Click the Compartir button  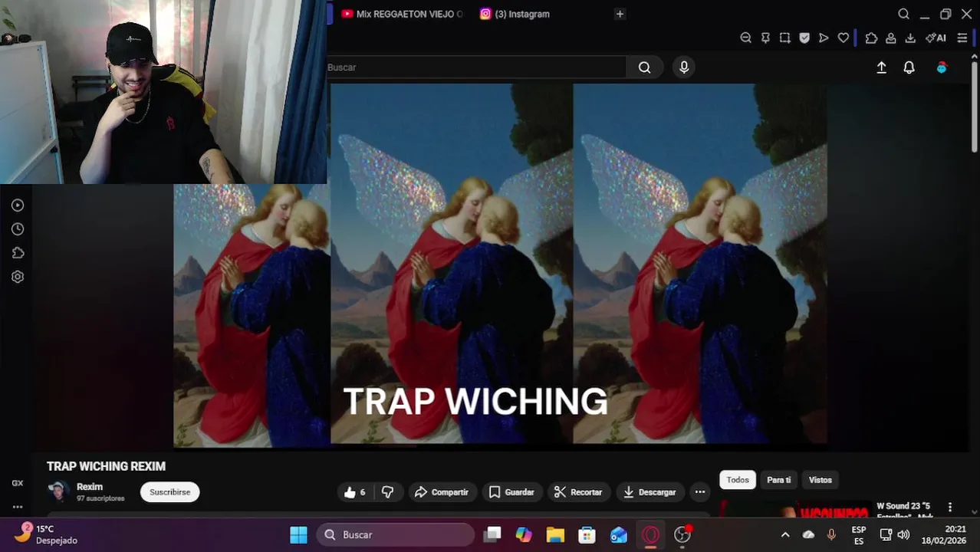pyautogui.click(x=442, y=492)
